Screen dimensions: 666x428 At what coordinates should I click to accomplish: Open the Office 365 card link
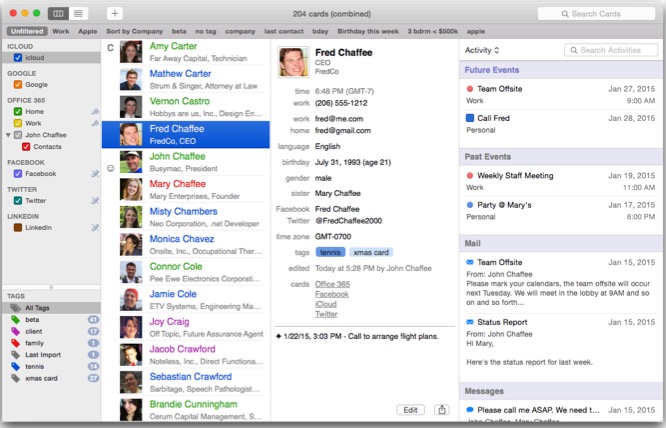pos(333,284)
